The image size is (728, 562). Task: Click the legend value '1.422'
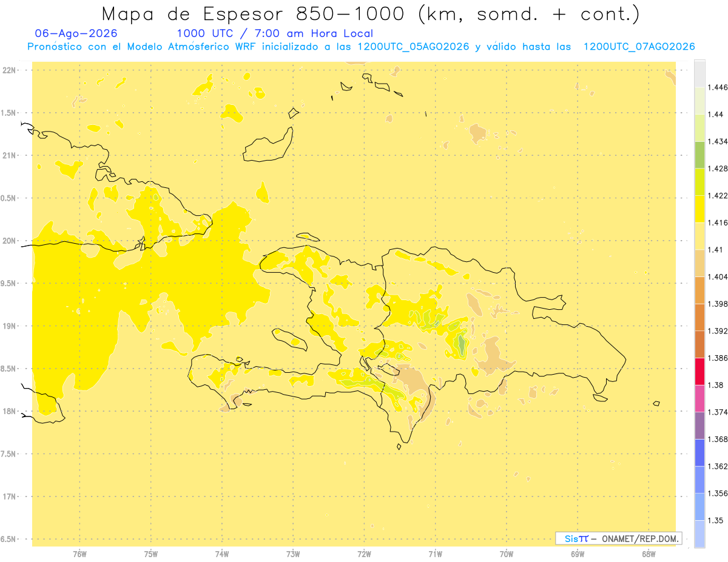(x=718, y=195)
